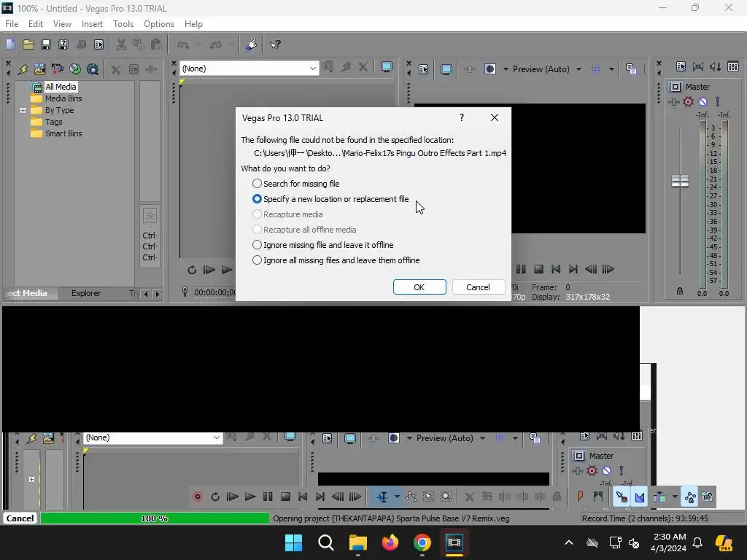The image size is (747, 560).
Task: Toggle Ignore Event Grouping icon in toolbar
Action: click(708, 497)
